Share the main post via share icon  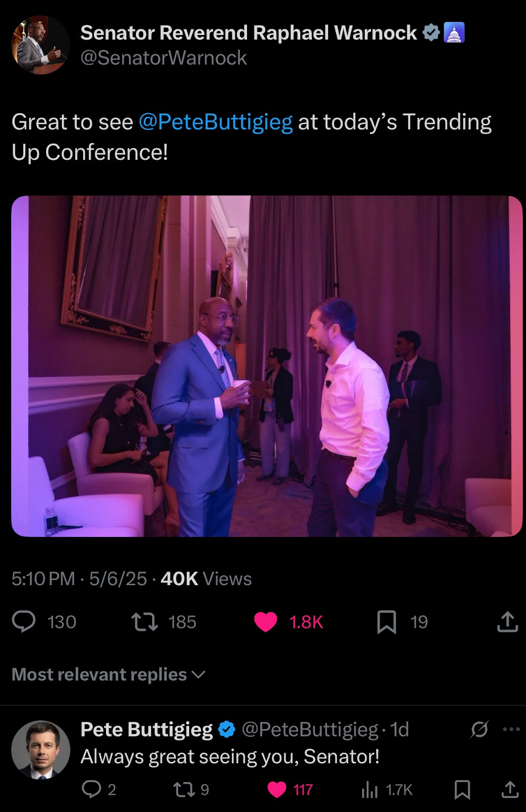click(x=507, y=622)
